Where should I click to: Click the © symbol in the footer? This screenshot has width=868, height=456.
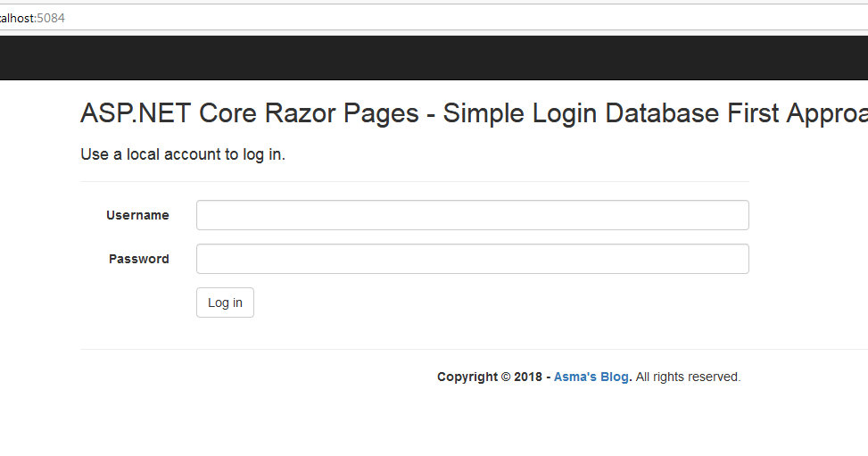coord(506,377)
